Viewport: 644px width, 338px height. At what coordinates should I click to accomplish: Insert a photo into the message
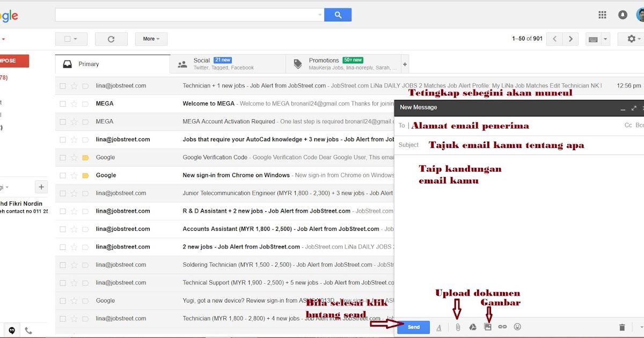[488, 327]
